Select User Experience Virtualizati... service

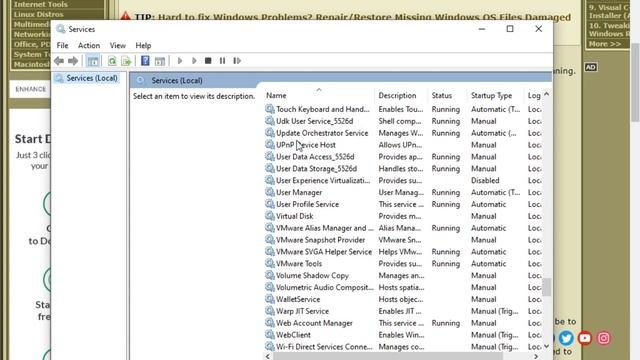[323, 180]
